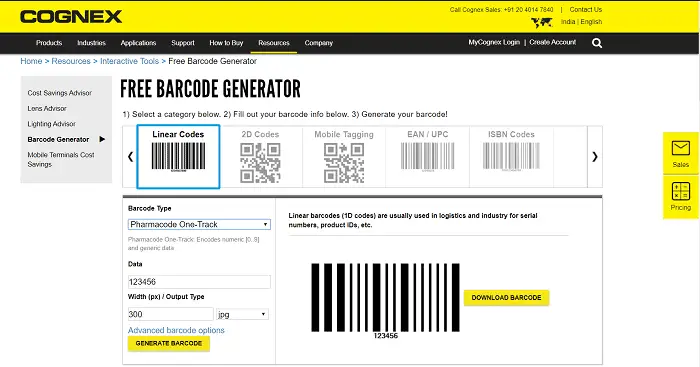Open Cost Savings Advisor in sidebar
This screenshot has height=367, width=700.
coord(59,93)
